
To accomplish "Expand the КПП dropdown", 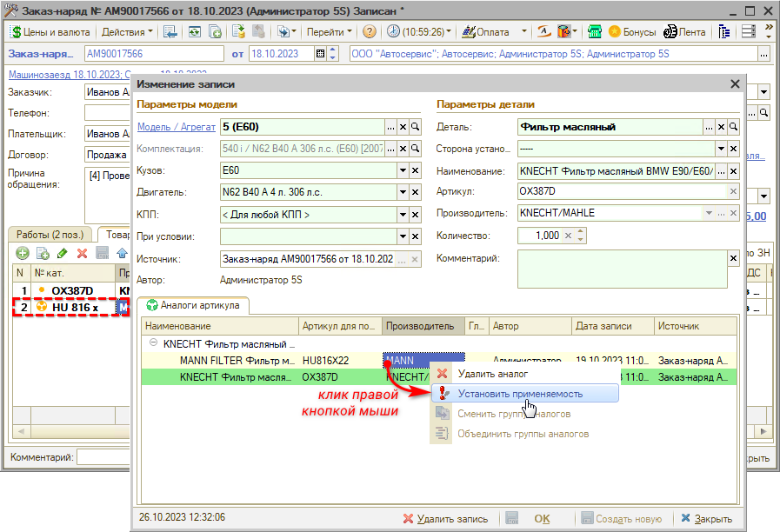I will [403, 215].
